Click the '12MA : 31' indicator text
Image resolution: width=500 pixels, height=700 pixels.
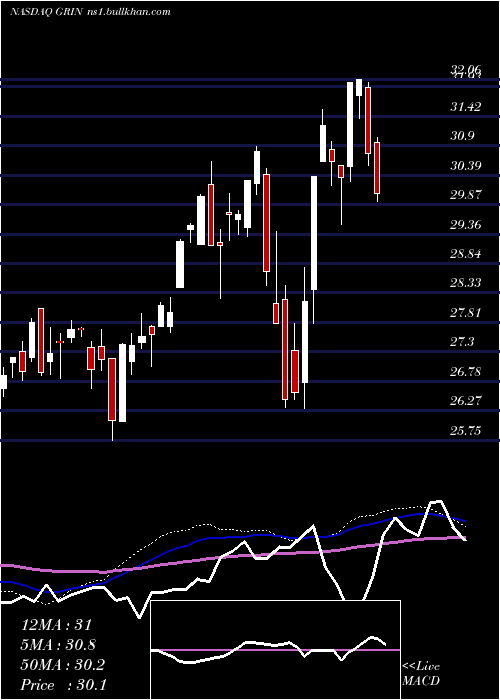click(56, 625)
